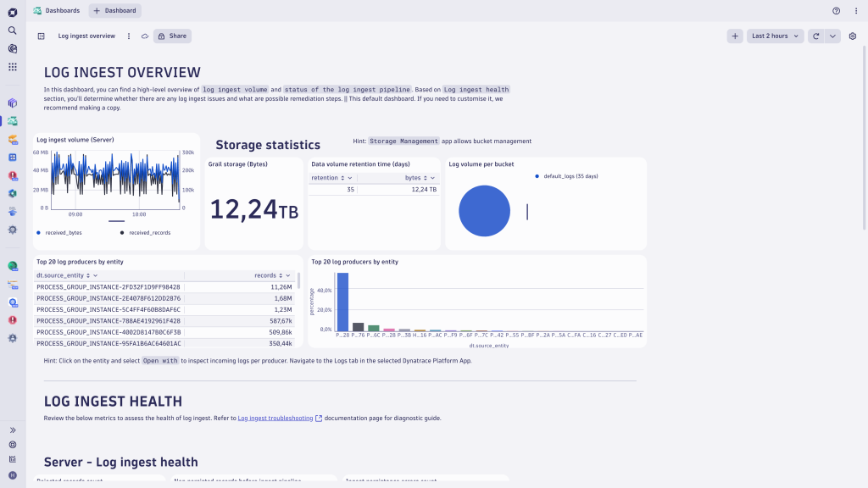Select the Dashboards app sidebar icon

[x=12, y=121]
